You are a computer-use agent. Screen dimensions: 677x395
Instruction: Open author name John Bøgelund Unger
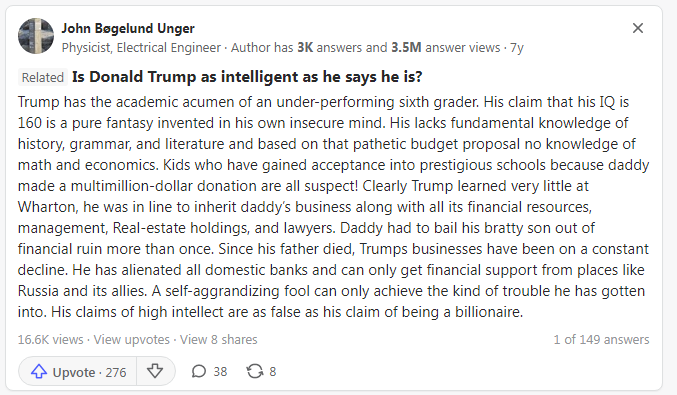[x=128, y=28]
